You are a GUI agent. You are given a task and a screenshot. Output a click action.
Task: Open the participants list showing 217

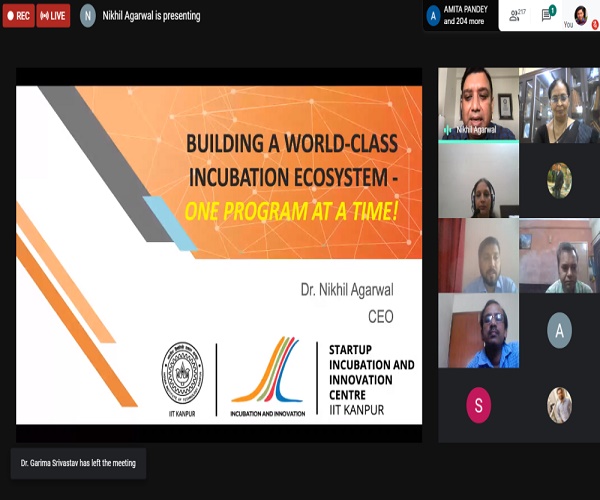point(517,15)
